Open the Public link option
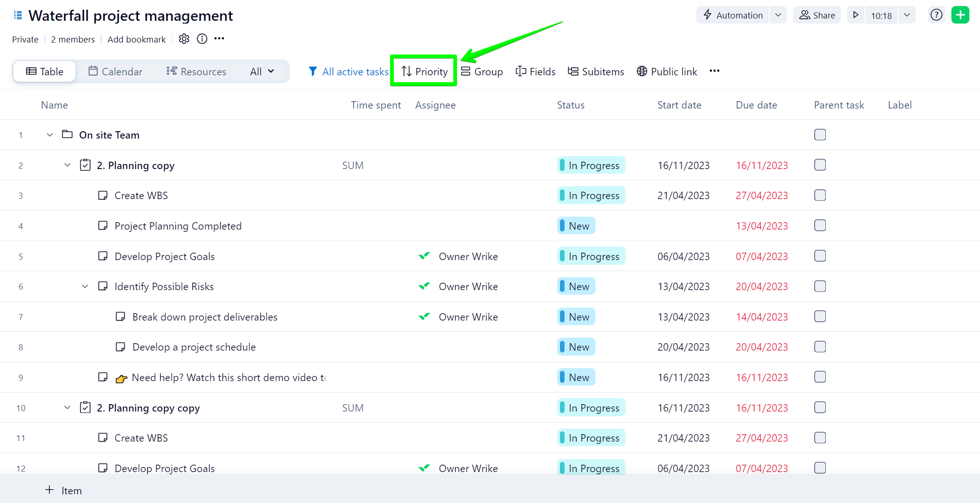Screen dimensions: 980x503 [667, 72]
